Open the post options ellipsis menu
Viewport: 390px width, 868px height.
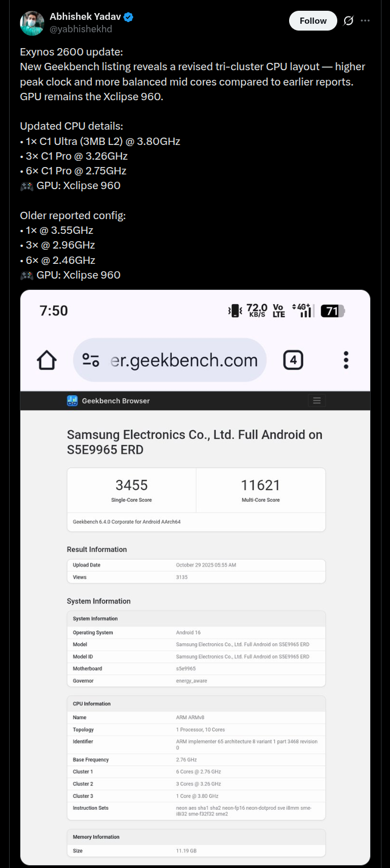[365, 20]
